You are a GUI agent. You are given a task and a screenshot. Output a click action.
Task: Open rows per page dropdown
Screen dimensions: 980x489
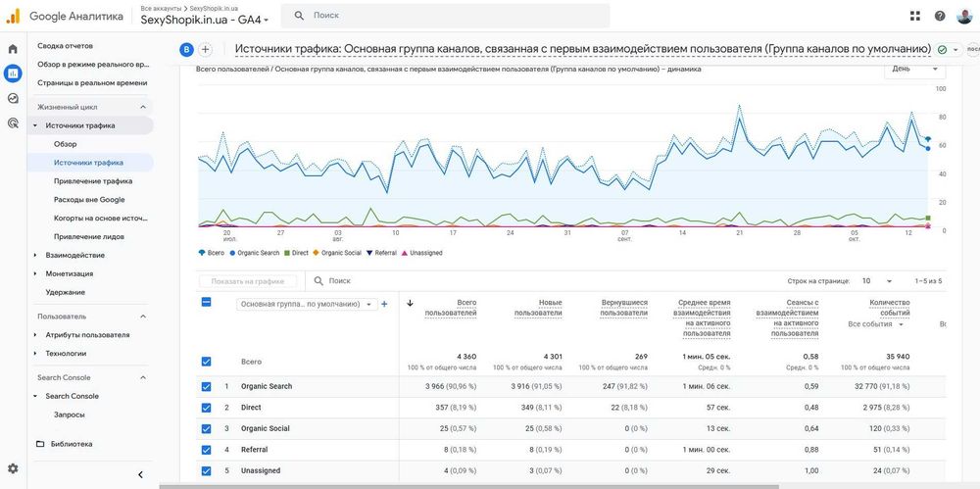(x=877, y=281)
